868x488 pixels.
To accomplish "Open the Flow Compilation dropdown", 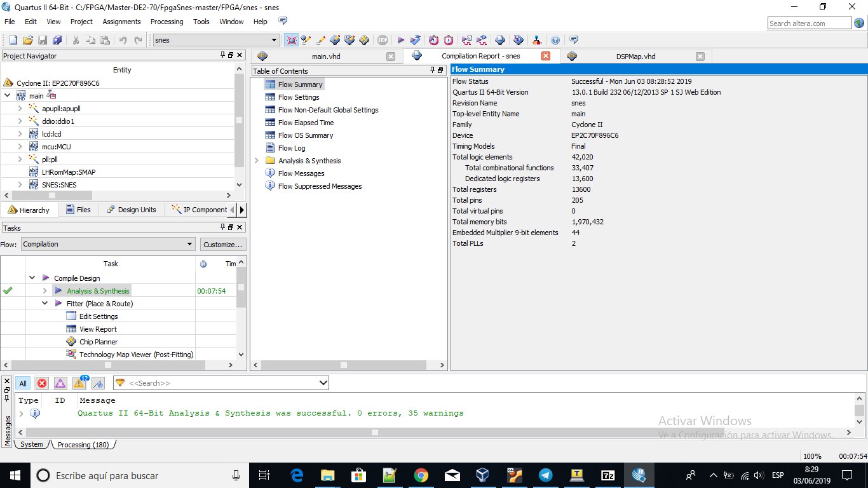I will click(x=108, y=244).
